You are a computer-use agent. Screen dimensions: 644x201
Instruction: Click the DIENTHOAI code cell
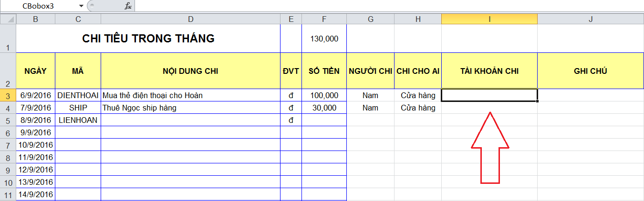click(x=78, y=95)
